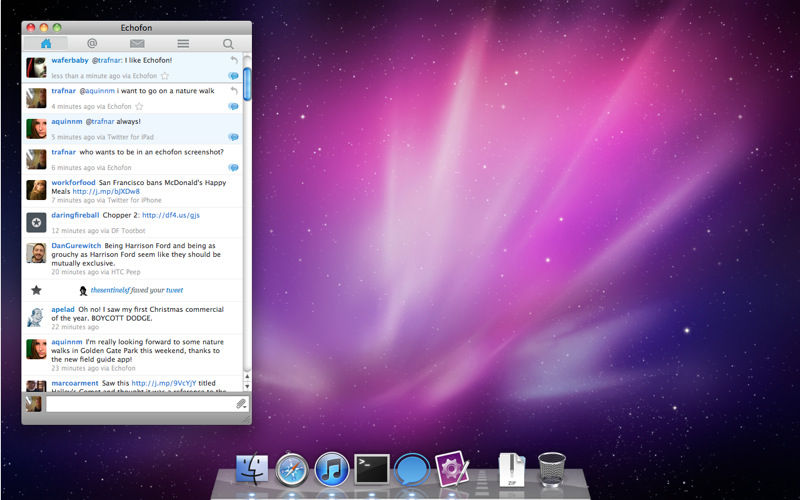Viewport: 800px width, 500px height.
Task: Click the scrollbar up arrow
Action: pos(247,377)
